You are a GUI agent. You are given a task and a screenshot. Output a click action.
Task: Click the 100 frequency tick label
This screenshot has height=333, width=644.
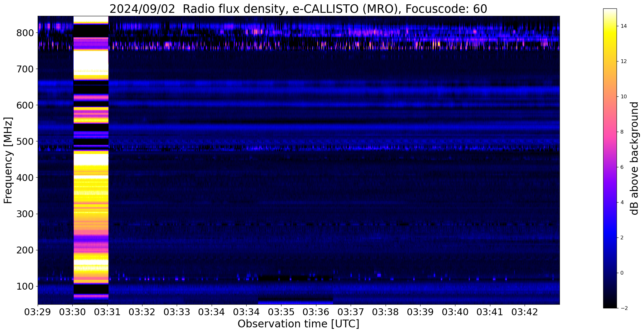[x=25, y=286]
